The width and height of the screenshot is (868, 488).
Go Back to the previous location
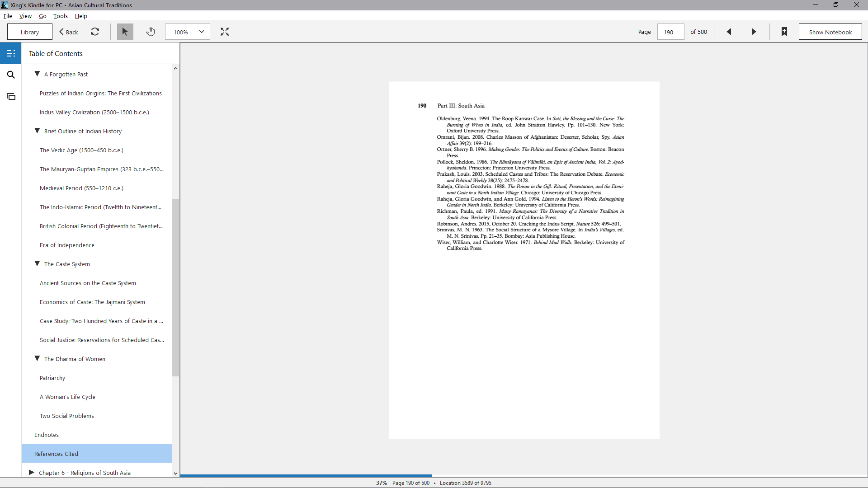69,32
